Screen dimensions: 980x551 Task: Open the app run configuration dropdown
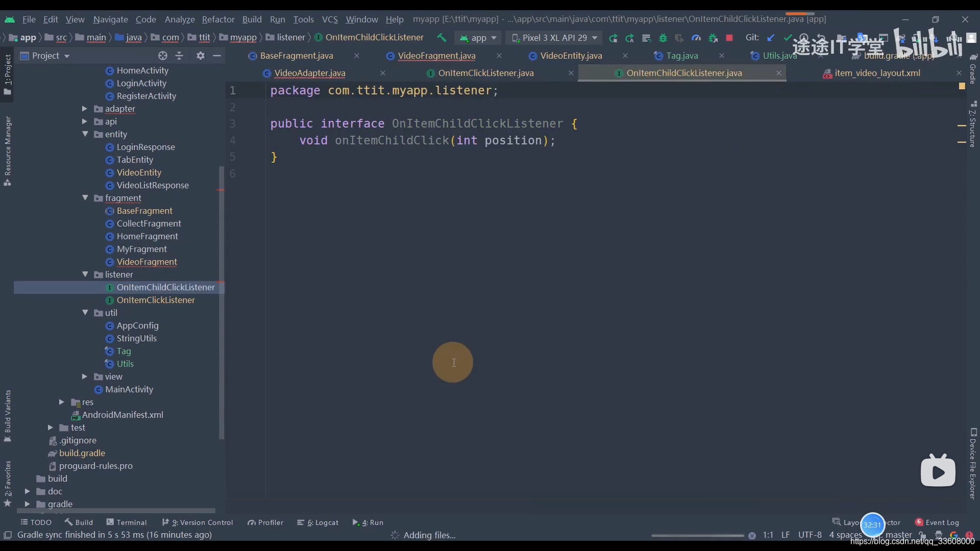478,38
